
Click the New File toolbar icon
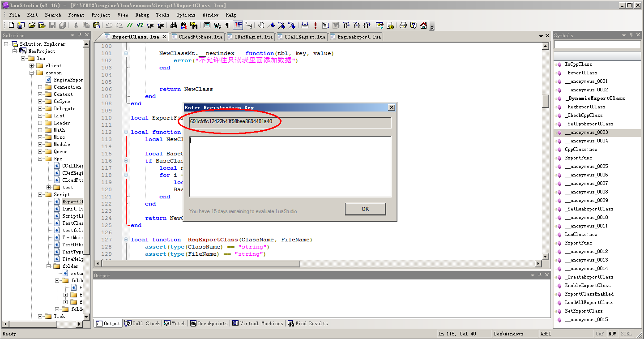click(x=11, y=26)
